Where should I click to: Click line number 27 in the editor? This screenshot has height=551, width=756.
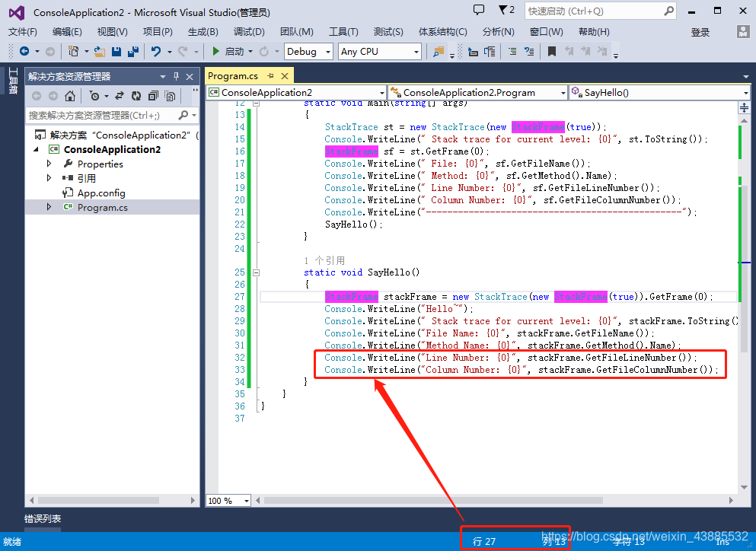click(x=240, y=297)
